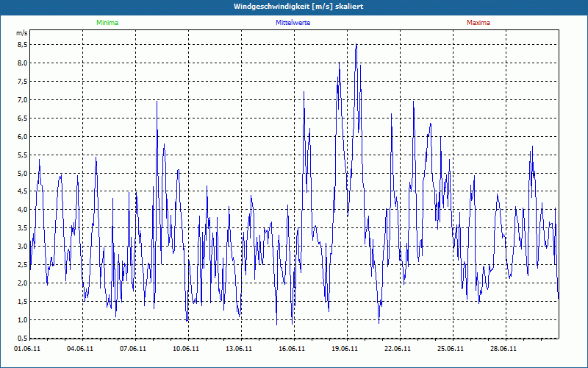The height and width of the screenshot is (368, 588).
Task: Click the 22.06.11 date label
Action: (397, 349)
